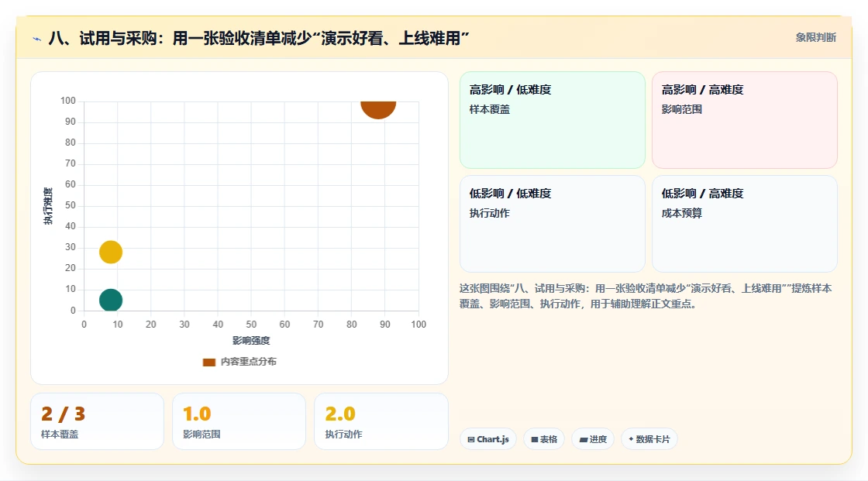
Task: Click the teal bubble in the chart
Action: pos(111,300)
